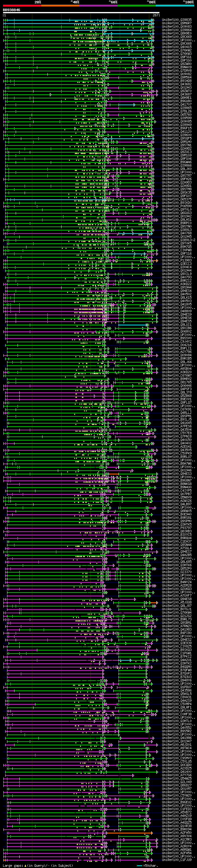Viewport: 197px width, 868px height.
Task: Open the UniRef100_Q9STM7 entry
Action: point(177,176)
